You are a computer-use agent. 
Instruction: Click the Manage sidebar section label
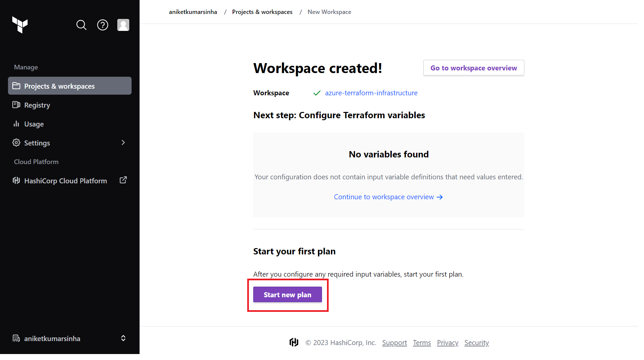[x=26, y=67]
